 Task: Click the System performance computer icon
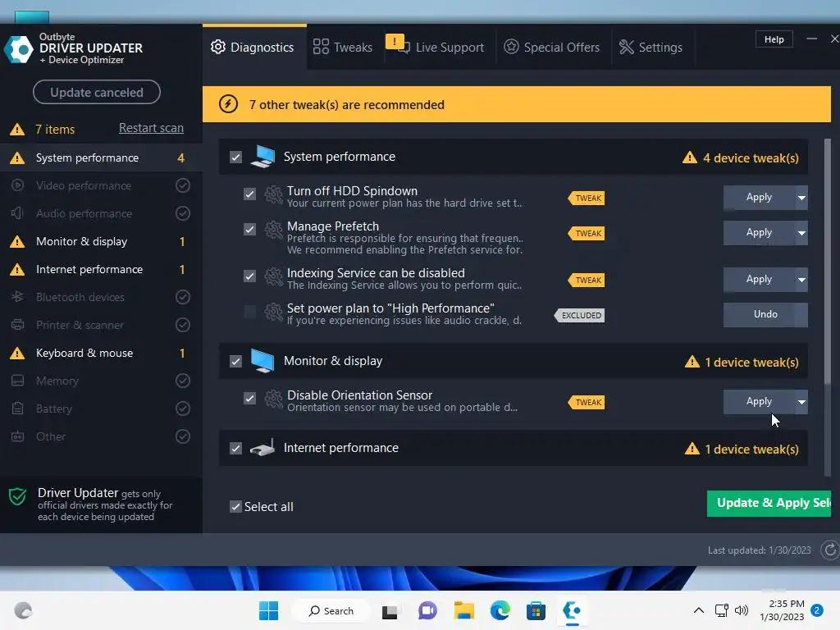pos(262,157)
